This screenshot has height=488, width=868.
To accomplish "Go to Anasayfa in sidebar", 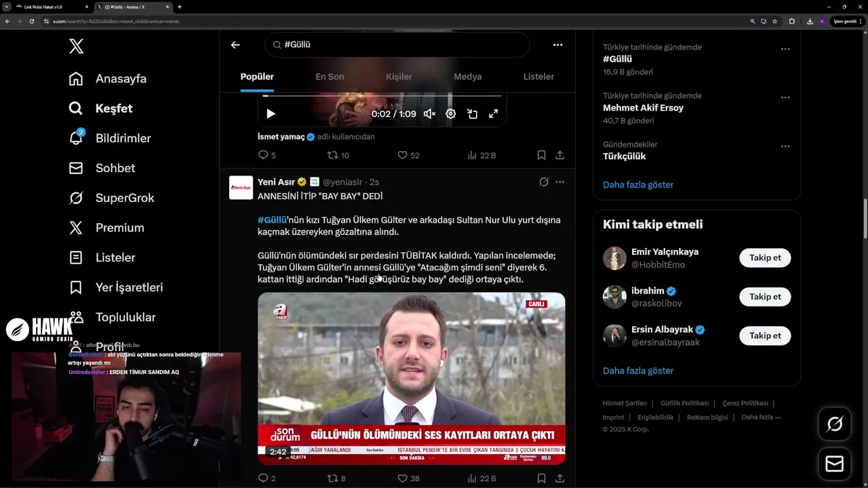I will point(108,79).
